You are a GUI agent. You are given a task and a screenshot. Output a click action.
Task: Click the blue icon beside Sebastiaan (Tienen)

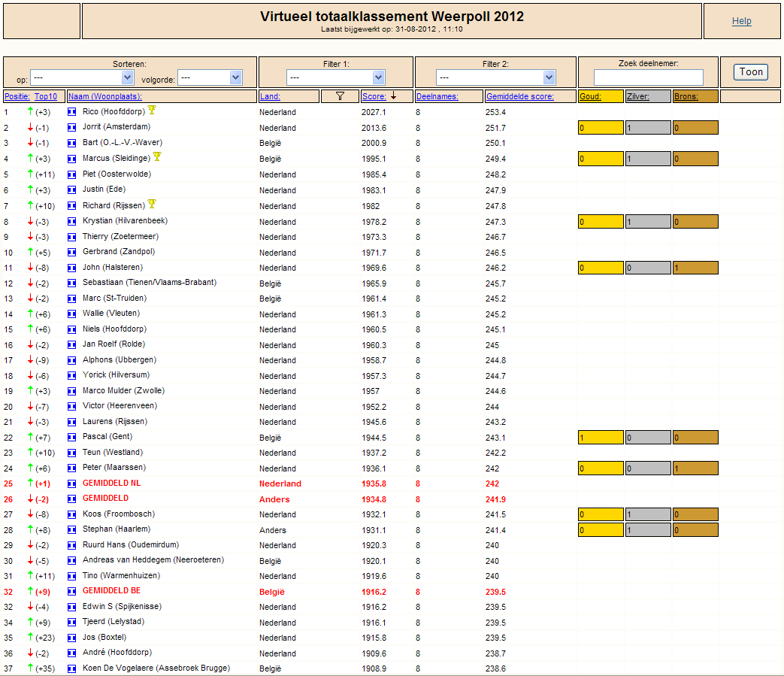pyautogui.click(x=72, y=283)
